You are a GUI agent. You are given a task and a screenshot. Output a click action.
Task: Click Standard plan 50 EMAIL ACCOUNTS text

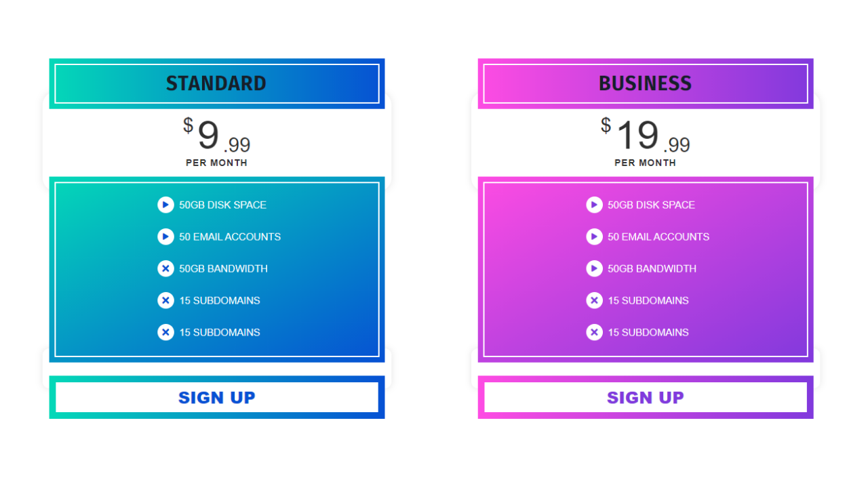(x=230, y=237)
